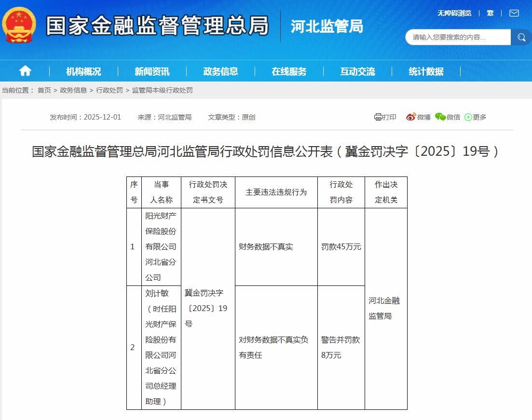This screenshot has width=532, height=420.
Task: Open the mail envelope icon
Action: pyautogui.click(x=514, y=13)
